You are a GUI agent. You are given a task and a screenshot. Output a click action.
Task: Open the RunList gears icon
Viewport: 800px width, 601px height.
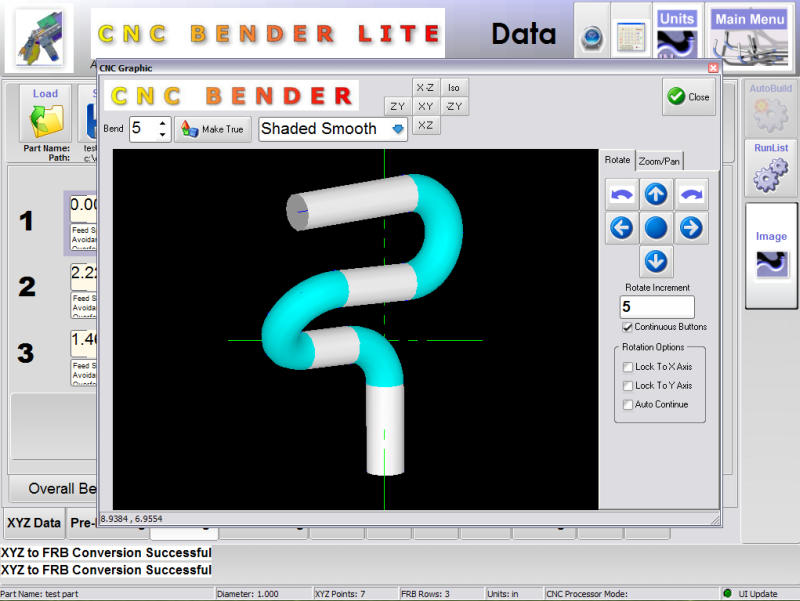coord(770,167)
